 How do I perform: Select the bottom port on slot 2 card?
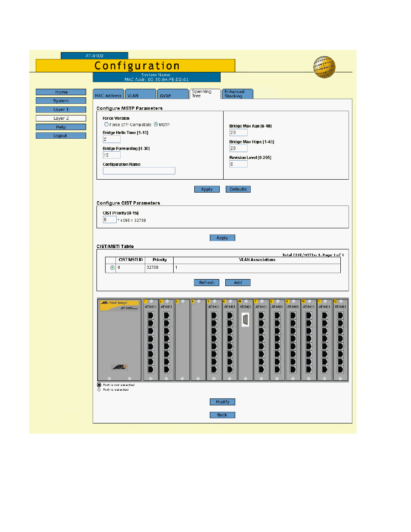pyautogui.click(x=166, y=370)
